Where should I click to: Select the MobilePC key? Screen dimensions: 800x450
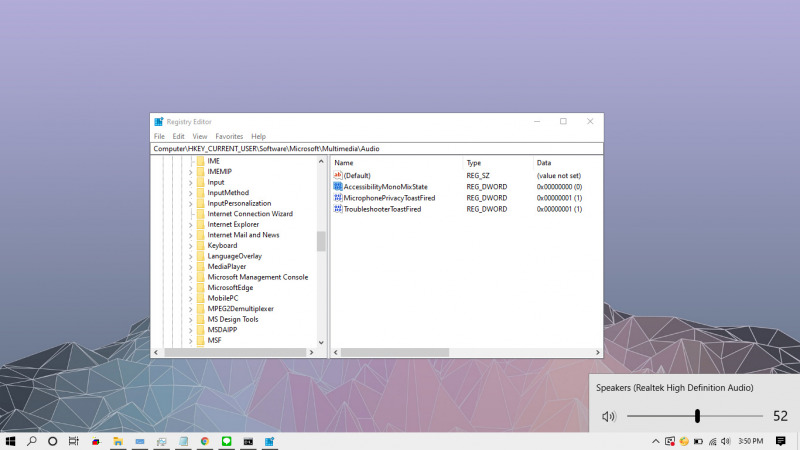222,298
